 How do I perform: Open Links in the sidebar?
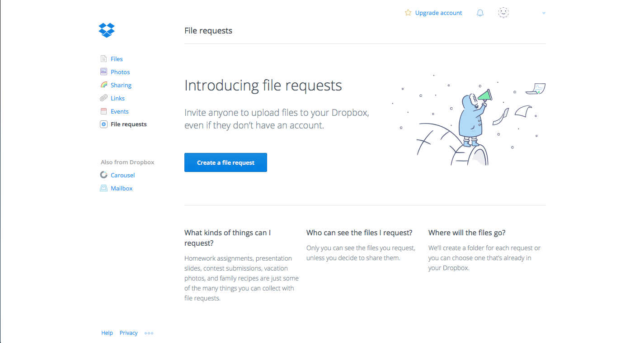[118, 98]
